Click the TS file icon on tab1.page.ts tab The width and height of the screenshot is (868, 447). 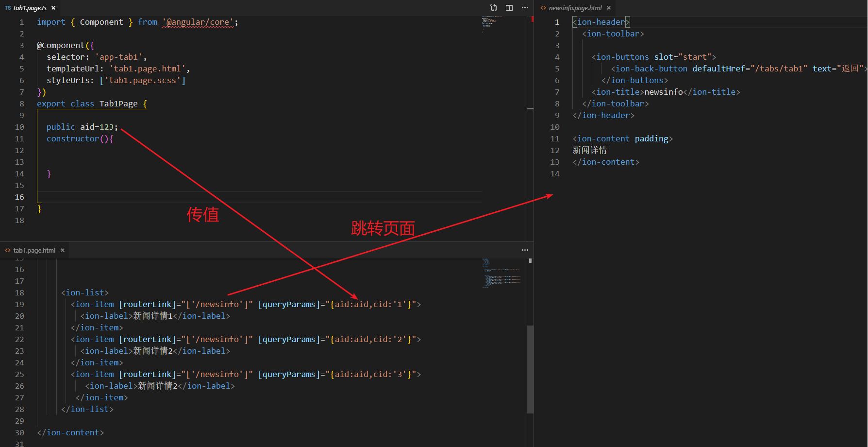pos(8,8)
